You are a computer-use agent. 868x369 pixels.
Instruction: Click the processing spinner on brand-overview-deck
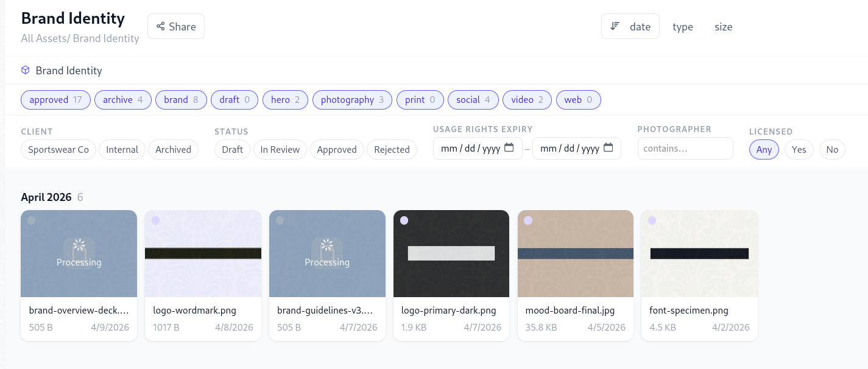pos(79,245)
